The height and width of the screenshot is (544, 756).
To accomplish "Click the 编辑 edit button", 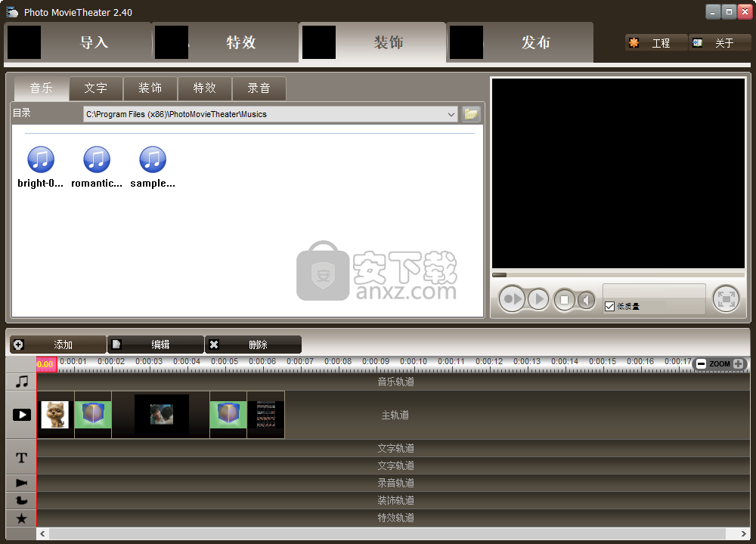I will (156, 345).
